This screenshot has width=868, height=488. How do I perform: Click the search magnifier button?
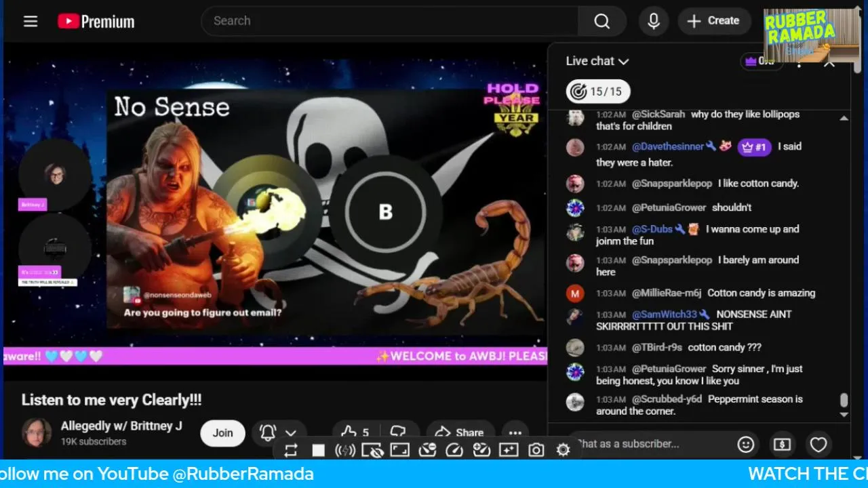[602, 21]
